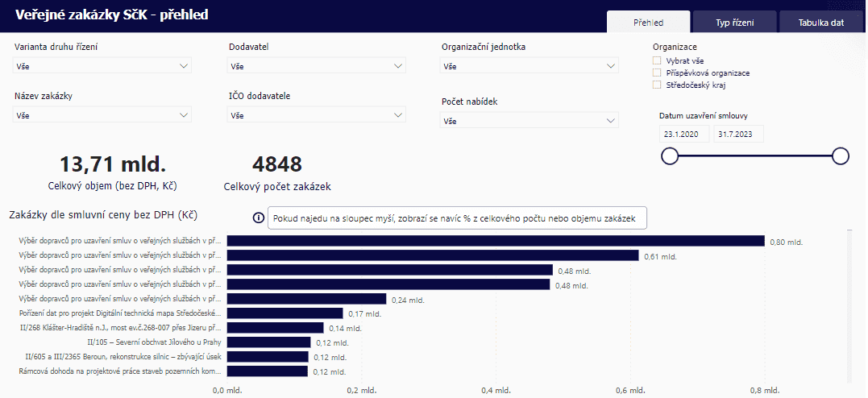Open the 'Varianta druhu řízení' dropdown
Screen dimensions: 868x398
(102, 66)
